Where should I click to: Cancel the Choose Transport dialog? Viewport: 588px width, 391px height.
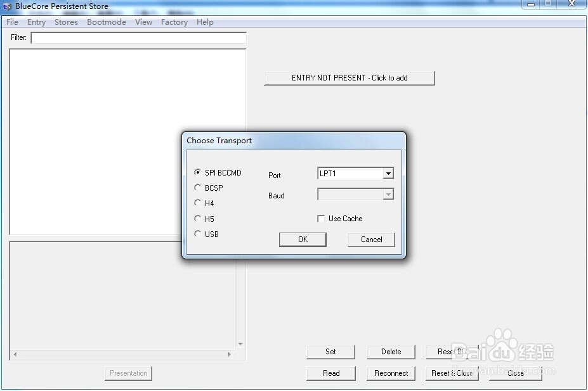371,240
